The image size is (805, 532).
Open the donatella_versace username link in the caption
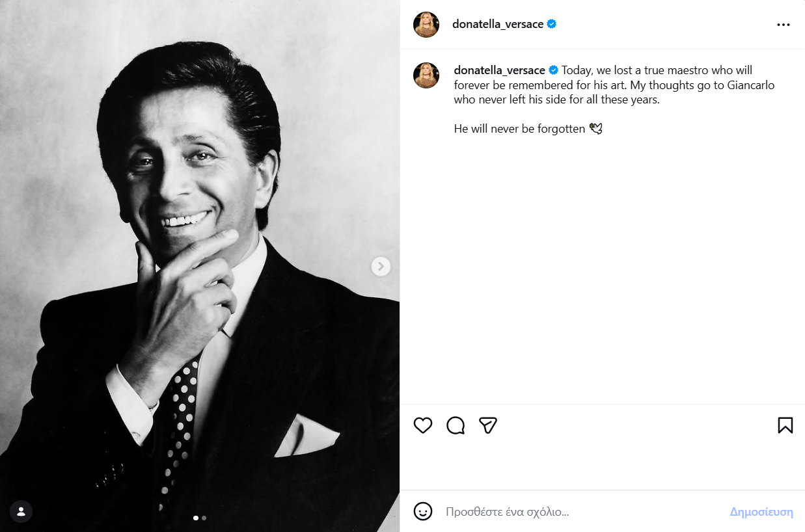(x=499, y=70)
